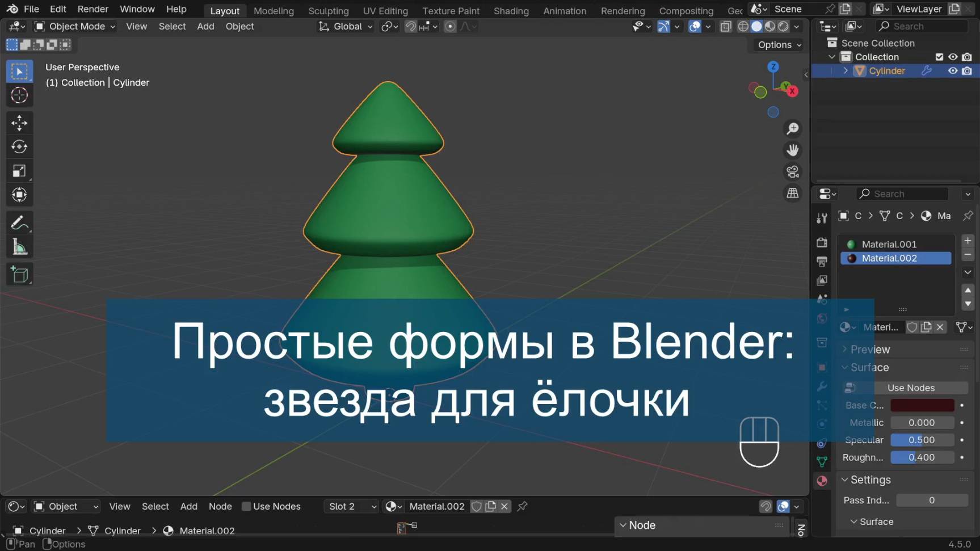The height and width of the screenshot is (551, 980).
Task: Select Material.001 in the material slot list
Action: (889, 243)
